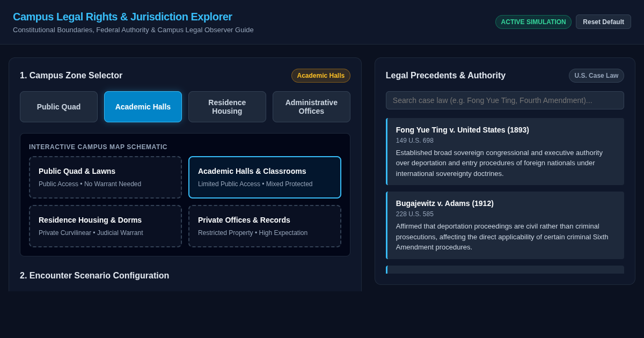Screen dimensions: 644x338
Task: Switch to the Administrative Offices zone
Action: coord(311,107)
